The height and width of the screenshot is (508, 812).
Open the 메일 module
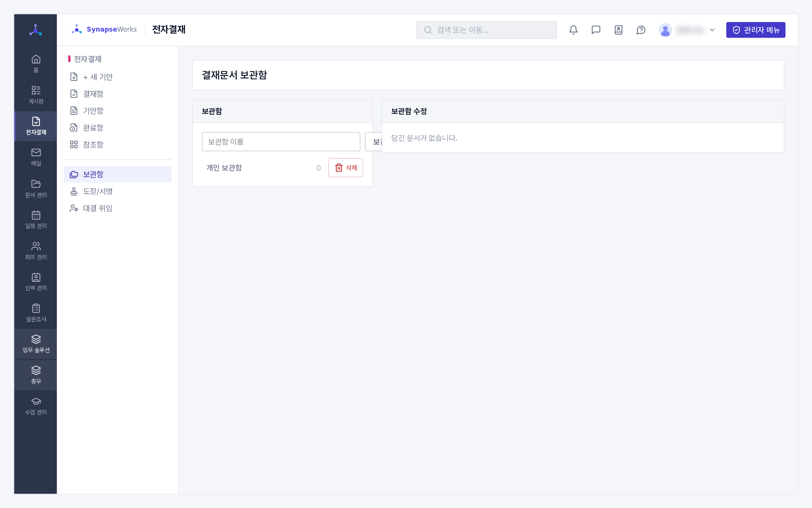36,157
